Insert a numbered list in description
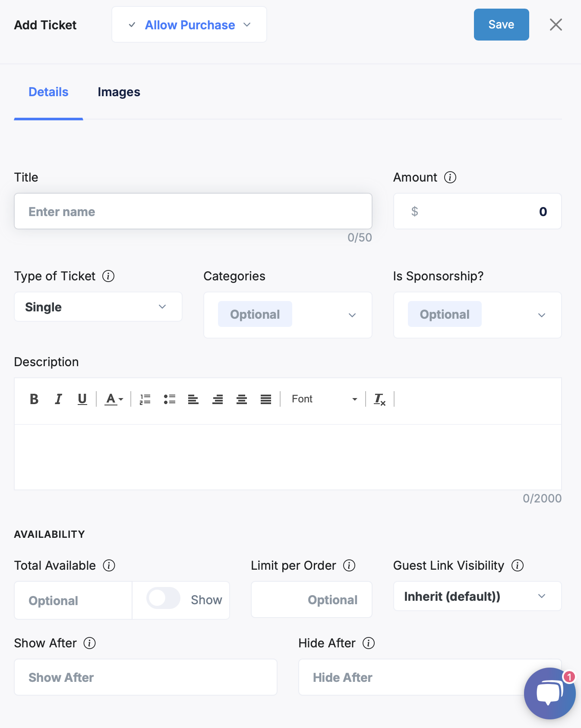Image resolution: width=581 pixels, height=728 pixels. pyautogui.click(x=145, y=399)
